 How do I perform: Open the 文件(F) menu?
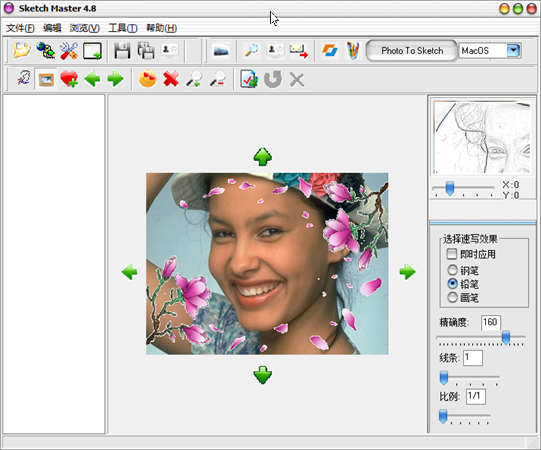point(20,28)
